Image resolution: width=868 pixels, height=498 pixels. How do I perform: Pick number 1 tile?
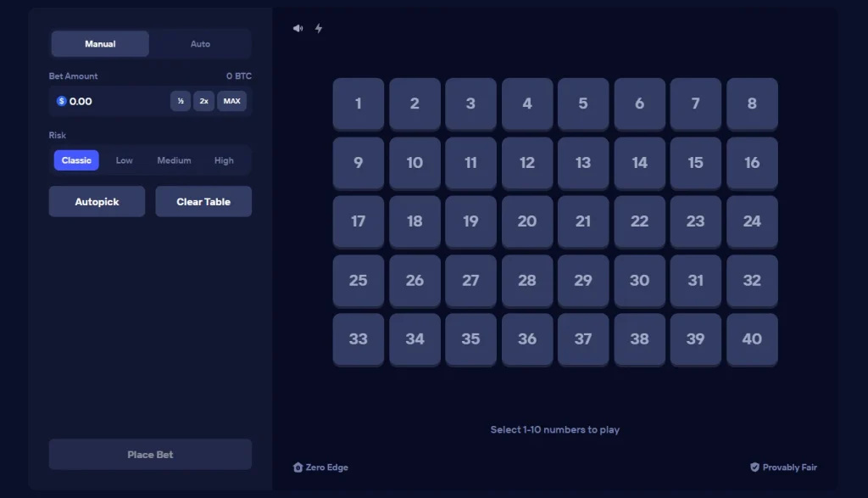(359, 104)
